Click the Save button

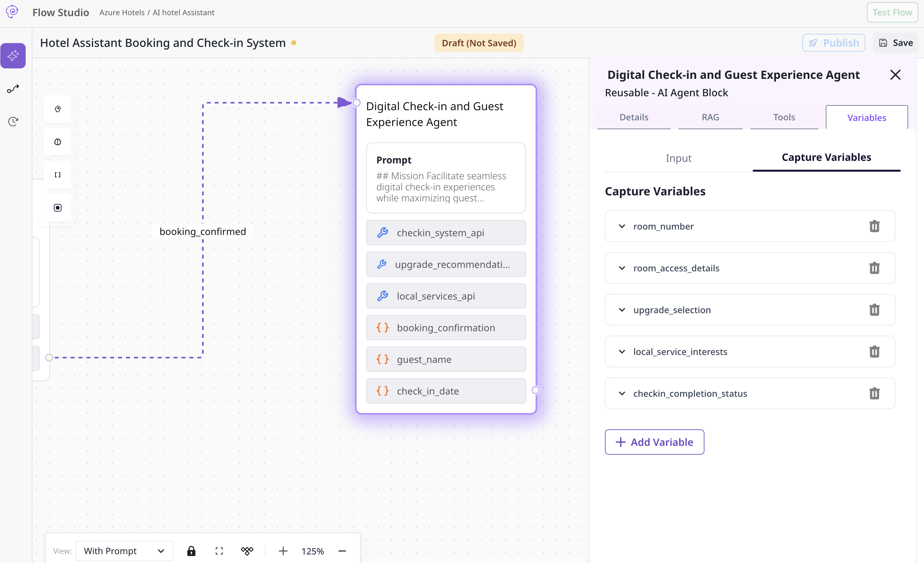(x=895, y=43)
